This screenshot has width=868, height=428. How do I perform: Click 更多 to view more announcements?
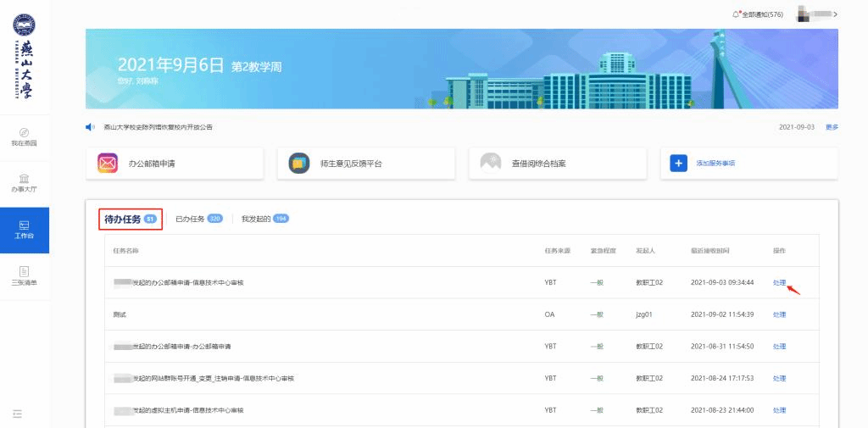point(832,127)
